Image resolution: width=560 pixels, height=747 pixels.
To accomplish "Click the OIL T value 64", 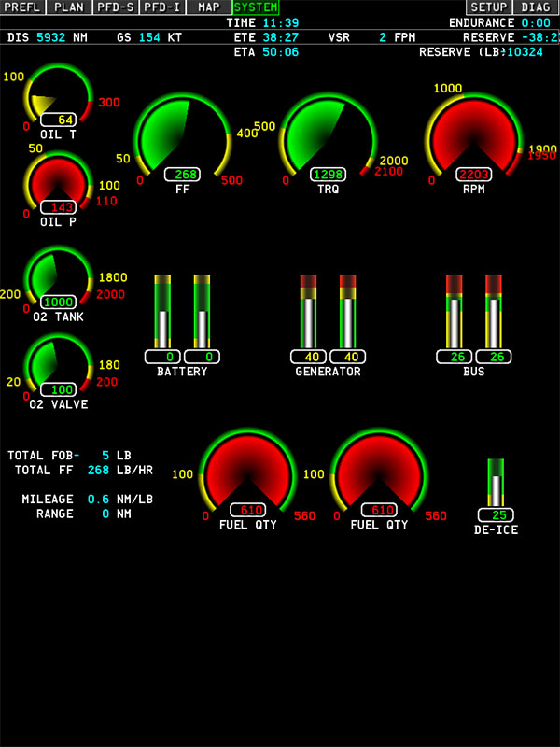I will 58,120.
